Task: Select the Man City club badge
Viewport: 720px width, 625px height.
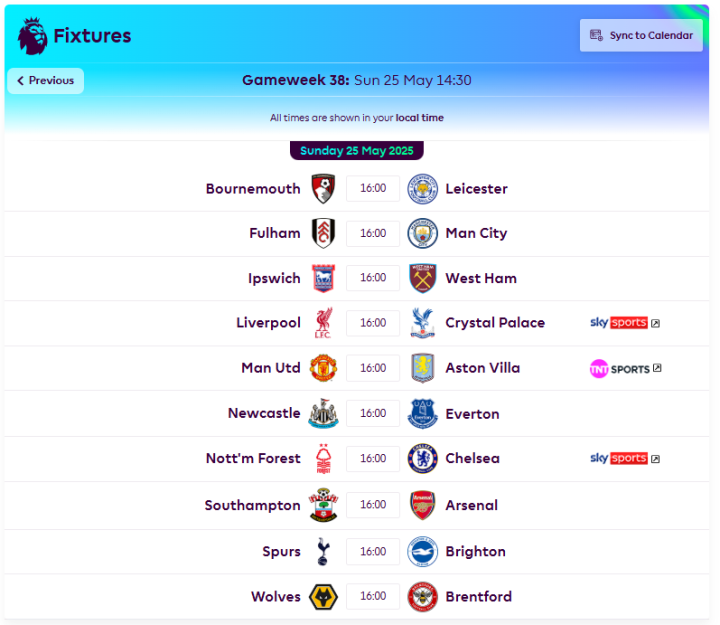Action: (422, 233)
